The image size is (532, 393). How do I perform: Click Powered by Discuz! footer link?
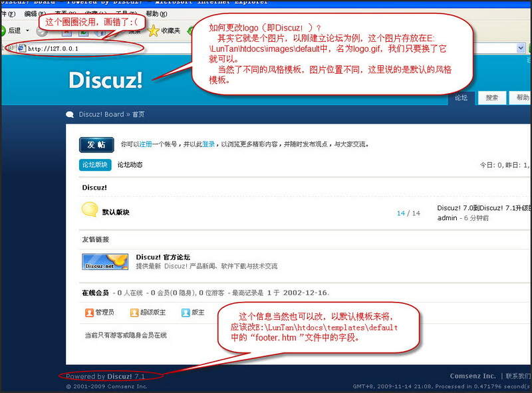105,376
